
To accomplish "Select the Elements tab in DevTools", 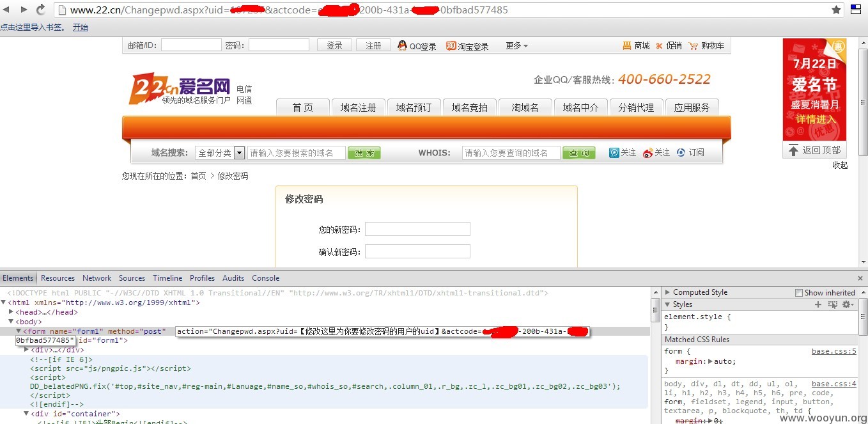I will click(x=18, y=278).
